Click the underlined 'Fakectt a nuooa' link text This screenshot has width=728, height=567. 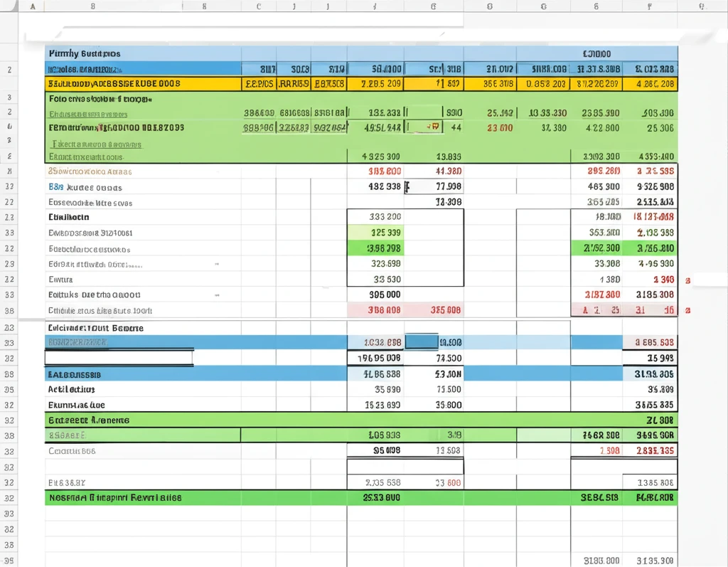[97, 144]
